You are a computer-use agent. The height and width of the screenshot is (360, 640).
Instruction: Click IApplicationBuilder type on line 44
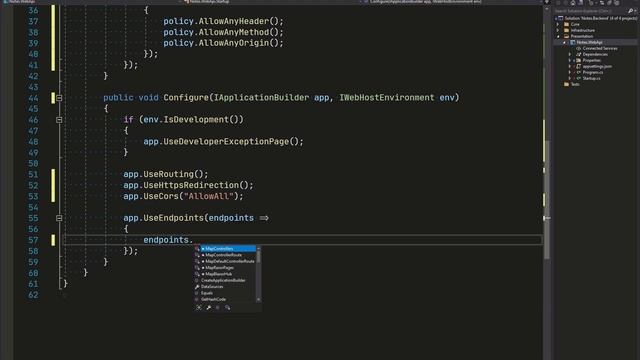point(261,98)
